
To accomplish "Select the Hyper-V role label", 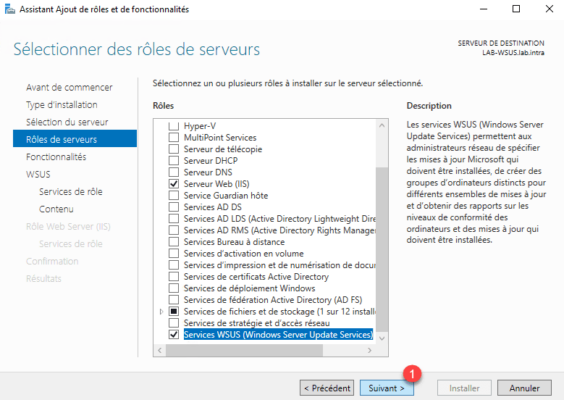I will tap(200, 126).
